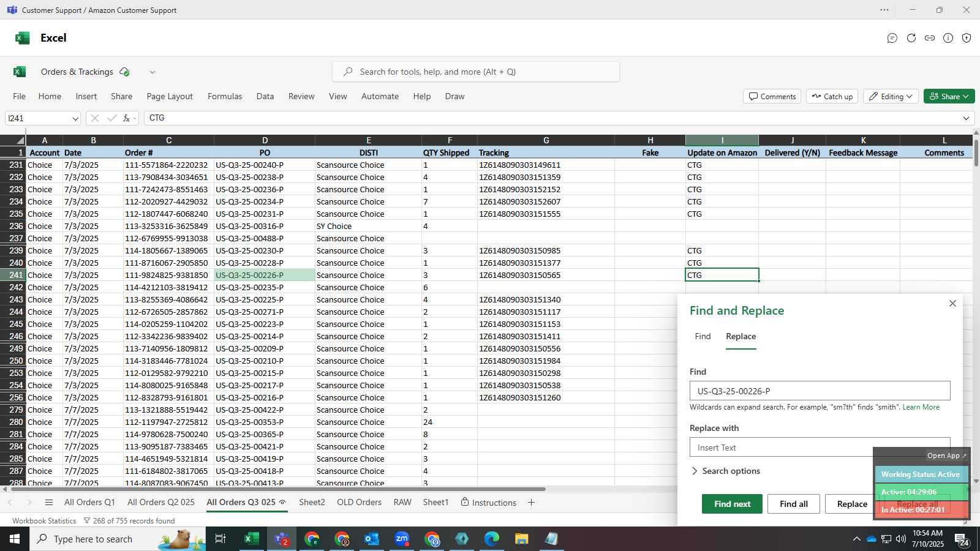
Task: Click the search for tools box
Action: [x=476, y=72]
